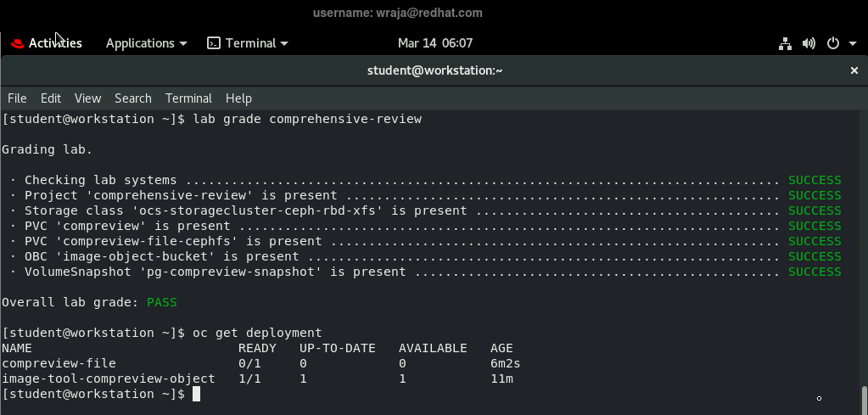Screen dimensions: 868x415
Task: Open the Terminal menu in menu bar
Action: coord(188,98)
